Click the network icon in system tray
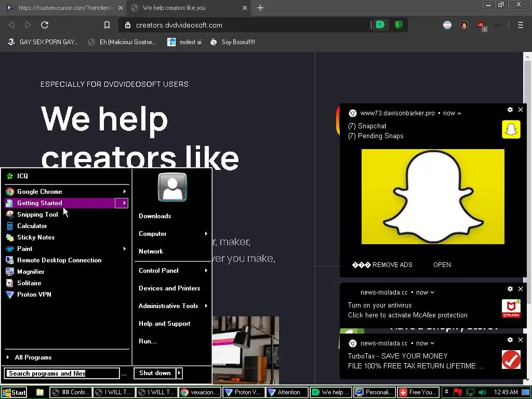 470,392
